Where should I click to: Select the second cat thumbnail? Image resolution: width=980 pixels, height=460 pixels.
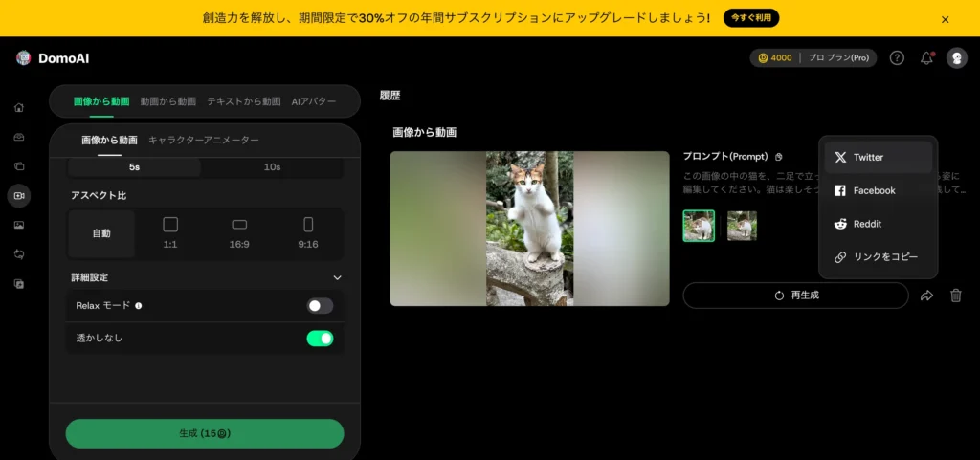click(x=742, y=226)
